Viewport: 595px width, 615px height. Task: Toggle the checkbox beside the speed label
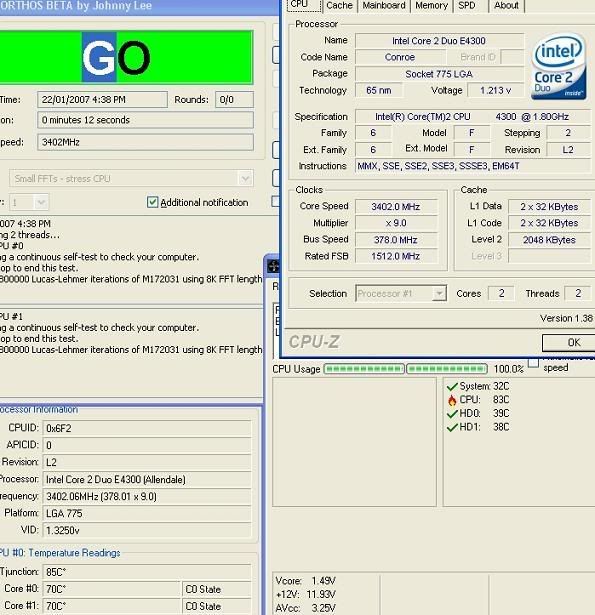533,363
